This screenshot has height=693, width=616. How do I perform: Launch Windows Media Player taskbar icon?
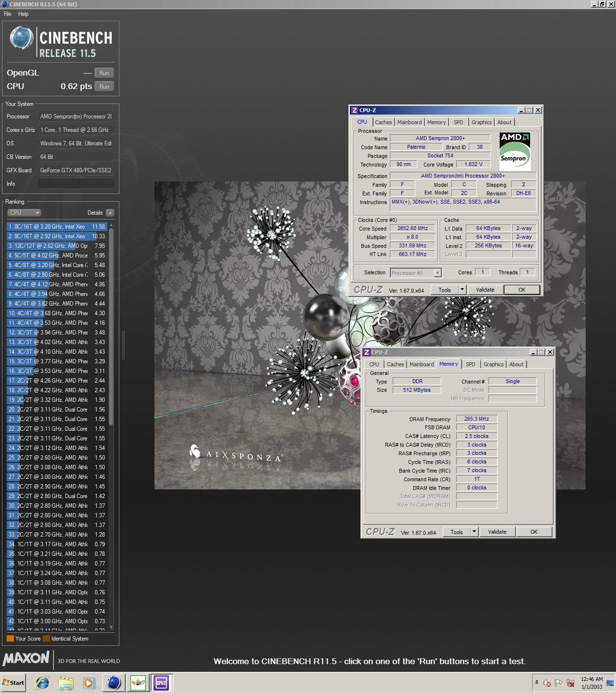[x=89, y=682]
